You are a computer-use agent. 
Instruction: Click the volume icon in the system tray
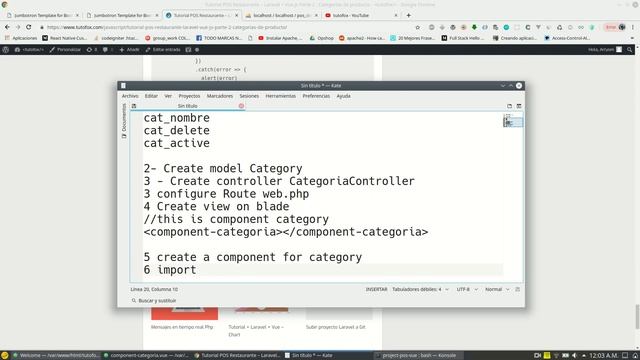click(574, 355)
